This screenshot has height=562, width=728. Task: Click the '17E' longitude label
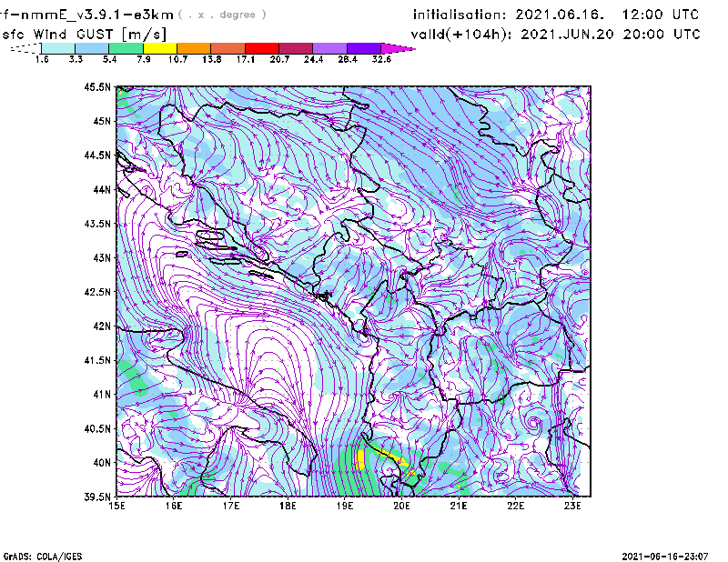tap(231, 506)
